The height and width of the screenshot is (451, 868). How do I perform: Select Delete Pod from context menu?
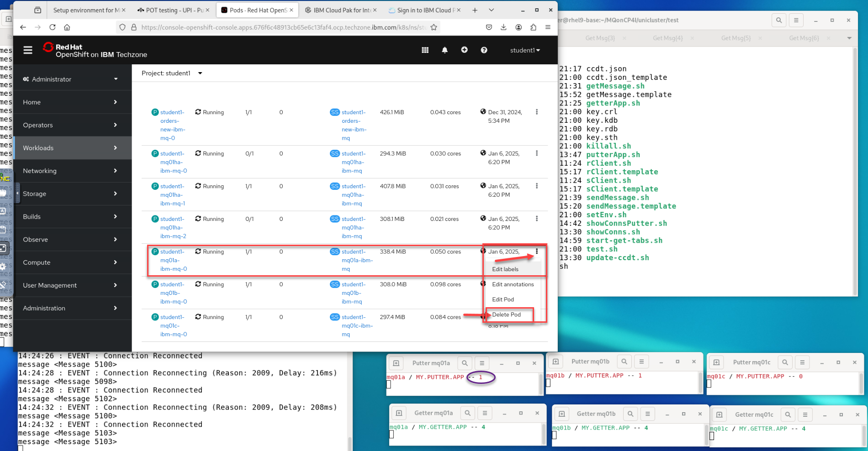pos(506,315)
